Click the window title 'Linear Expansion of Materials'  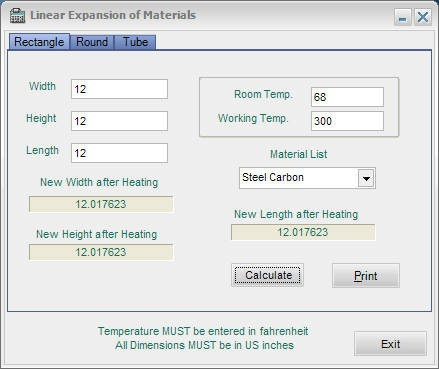[x=113, y=15]
